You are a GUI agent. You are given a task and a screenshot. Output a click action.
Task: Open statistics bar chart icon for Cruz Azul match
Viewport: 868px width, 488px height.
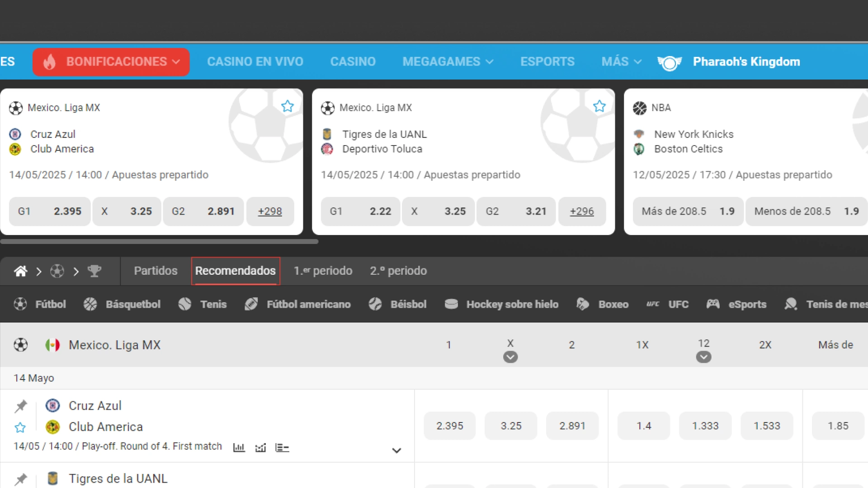click(x=239, y=448)
